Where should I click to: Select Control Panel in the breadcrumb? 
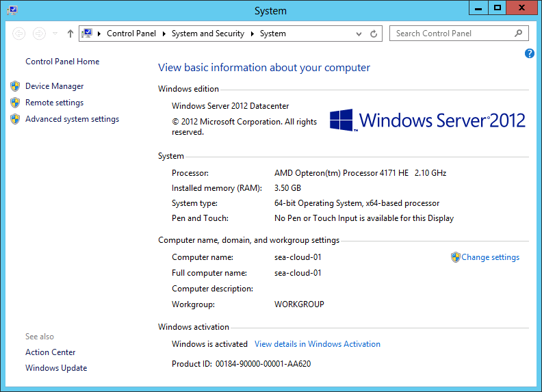(x=131, y=34)
